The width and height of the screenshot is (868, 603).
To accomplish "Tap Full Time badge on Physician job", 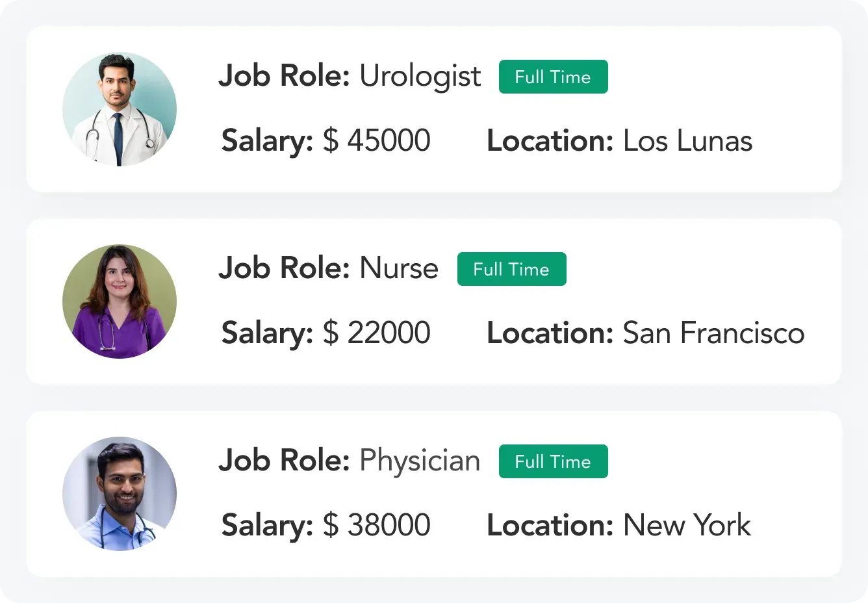I will pos(553,461).
